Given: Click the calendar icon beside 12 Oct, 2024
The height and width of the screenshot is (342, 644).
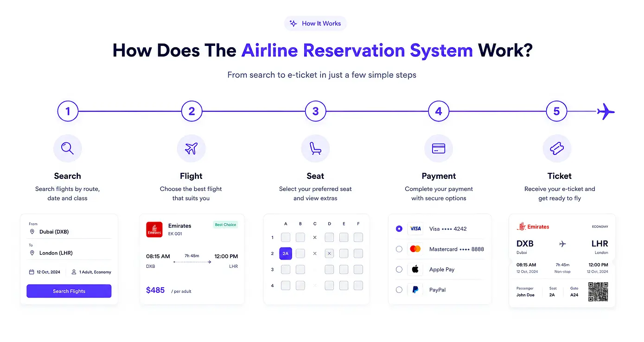Looking at the screenshot, I should 32,272.
